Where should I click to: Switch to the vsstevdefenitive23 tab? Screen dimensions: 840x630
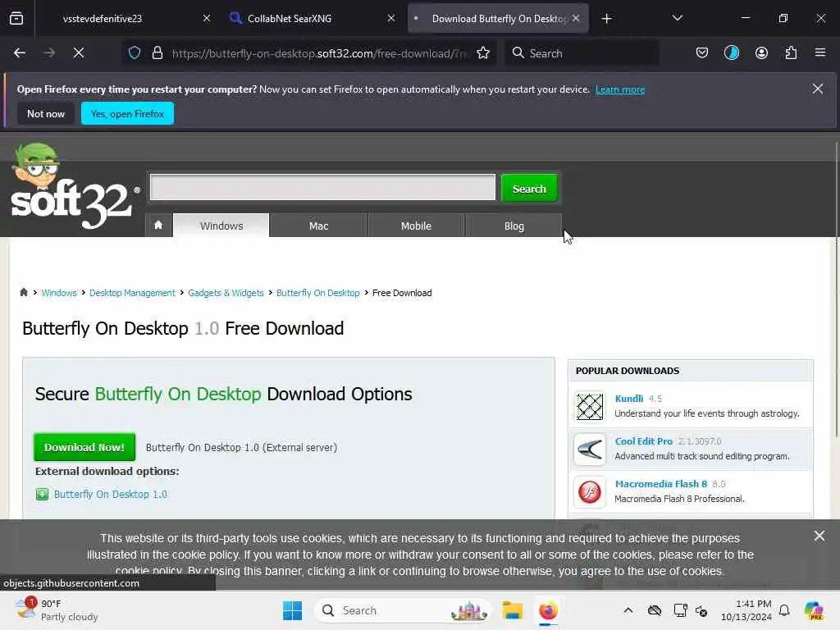click(103, 19)
